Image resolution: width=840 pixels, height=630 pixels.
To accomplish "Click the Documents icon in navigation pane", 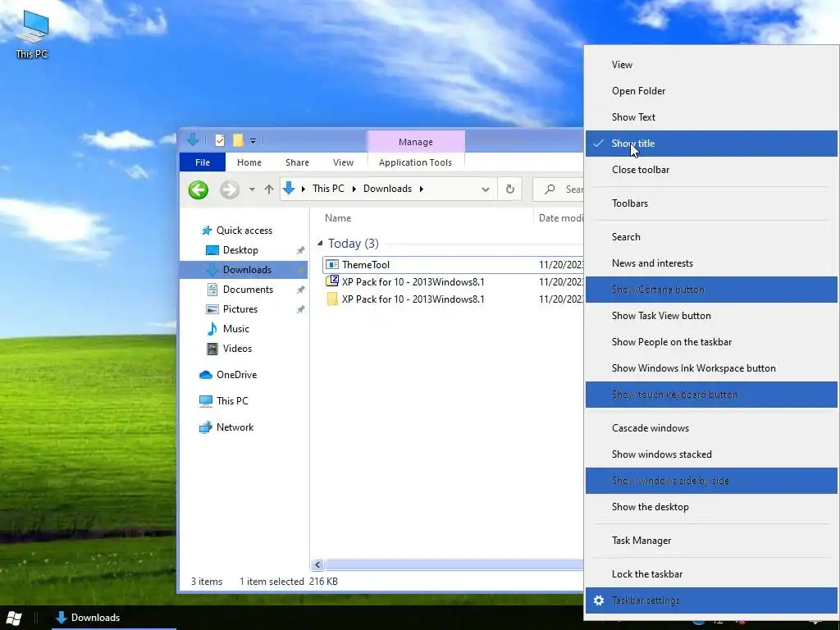I will point(212,290).
